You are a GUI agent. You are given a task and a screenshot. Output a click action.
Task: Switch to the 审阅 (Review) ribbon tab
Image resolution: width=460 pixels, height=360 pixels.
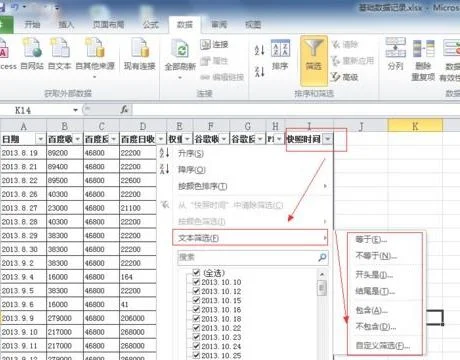coord(219,24)
